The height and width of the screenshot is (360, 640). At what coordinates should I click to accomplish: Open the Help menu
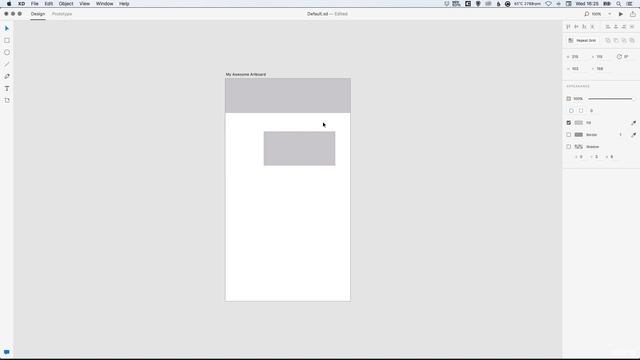124,4
